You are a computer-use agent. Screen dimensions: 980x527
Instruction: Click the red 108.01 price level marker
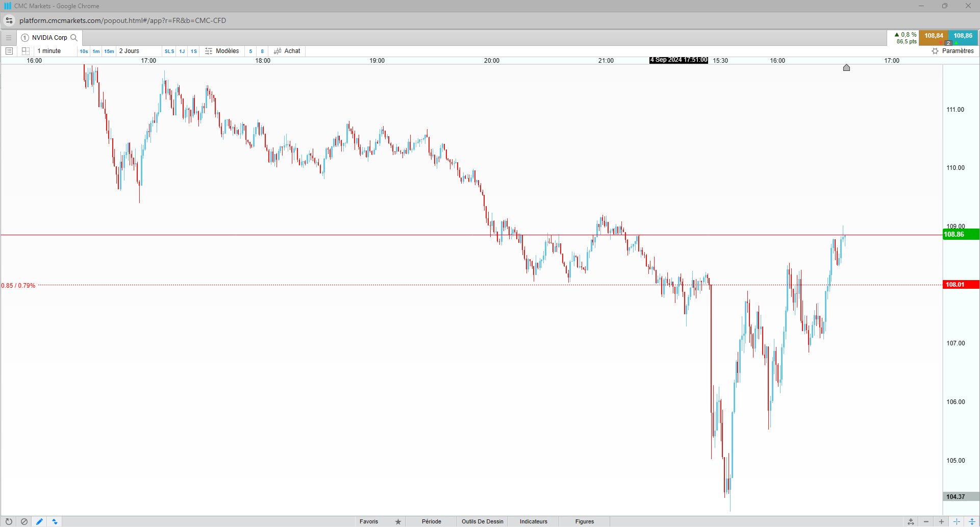pos(961,285)
